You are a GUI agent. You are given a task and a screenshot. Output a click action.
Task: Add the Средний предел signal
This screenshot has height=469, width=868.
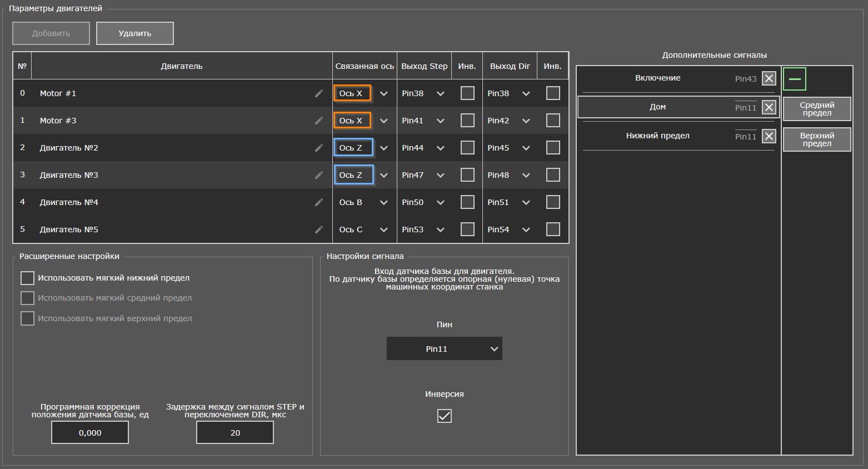pos(817,109)
